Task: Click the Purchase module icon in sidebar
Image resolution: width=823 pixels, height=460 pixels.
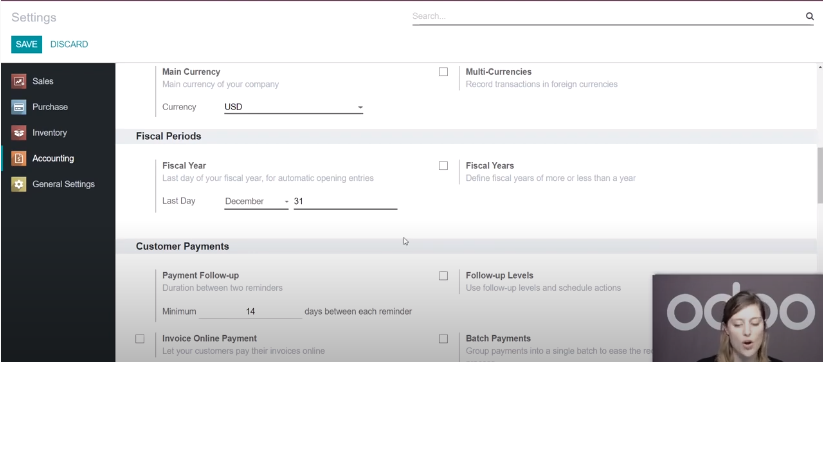Action: (x=18, y=107)
